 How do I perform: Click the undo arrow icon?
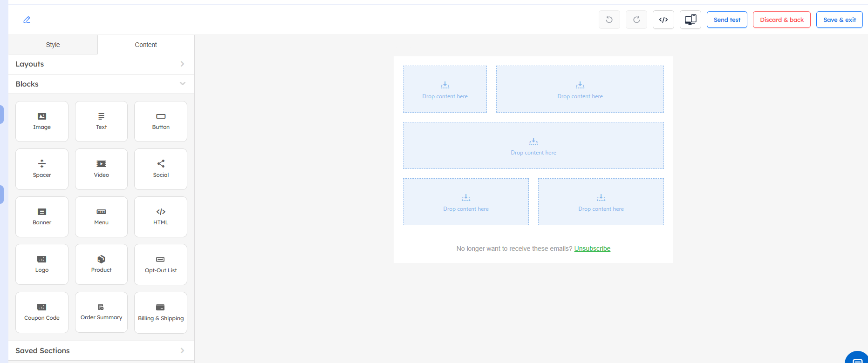click(x=609, y=20)
